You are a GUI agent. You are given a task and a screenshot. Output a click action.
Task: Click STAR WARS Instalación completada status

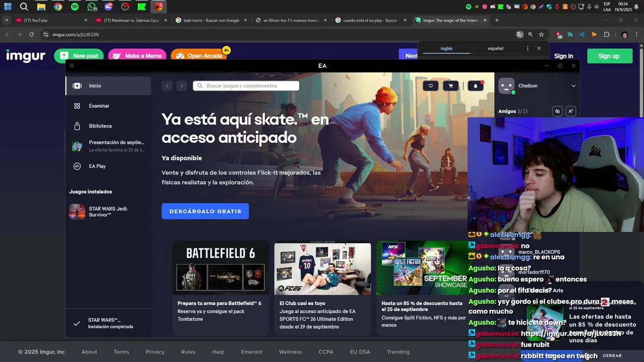click(108, 323)
